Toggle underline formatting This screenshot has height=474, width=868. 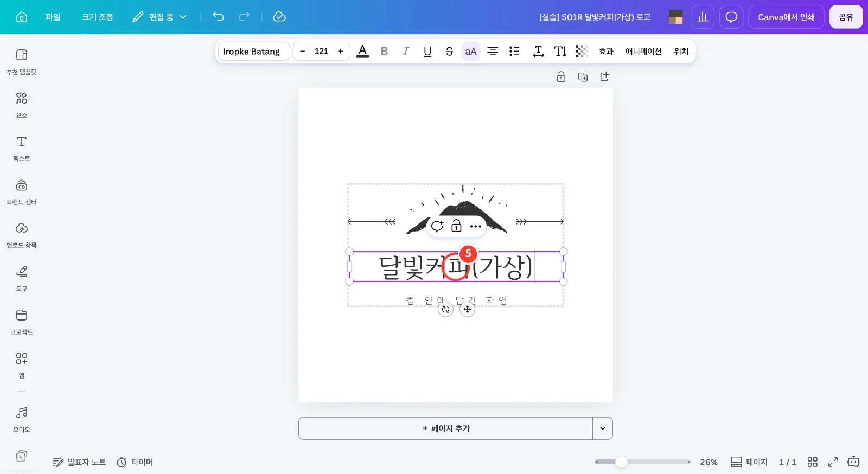427,52
